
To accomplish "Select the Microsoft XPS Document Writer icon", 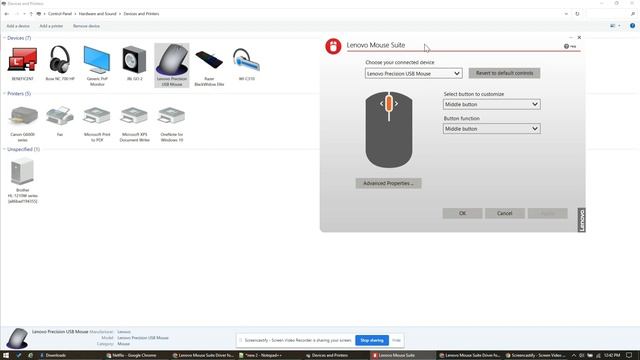I will (x=134, y=116).
